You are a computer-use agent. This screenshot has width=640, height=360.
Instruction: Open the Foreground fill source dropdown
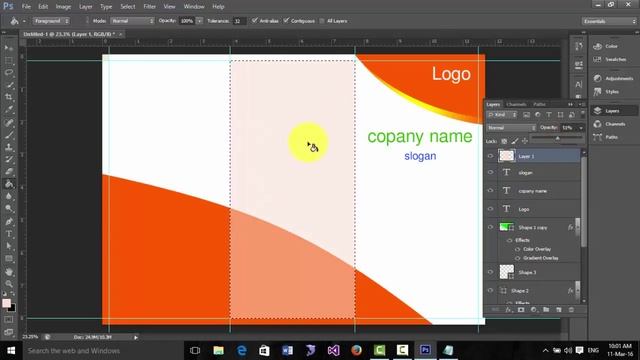[x=51, y=21]
